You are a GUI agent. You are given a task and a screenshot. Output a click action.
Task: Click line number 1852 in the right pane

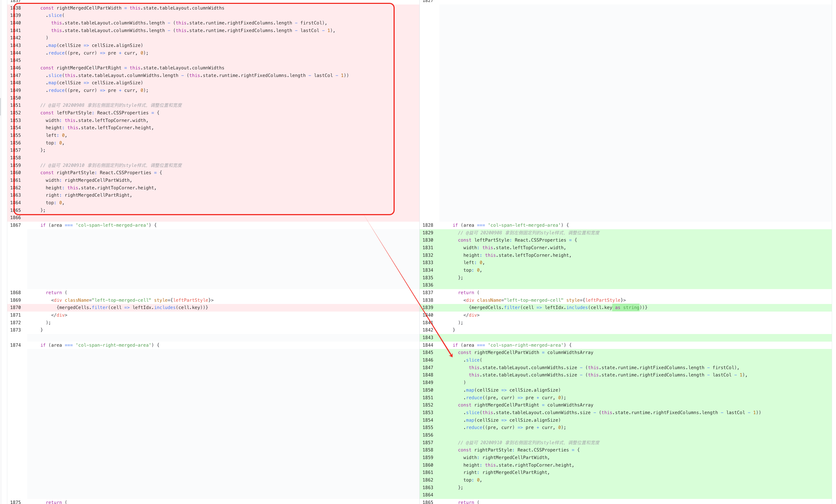pos(428,405)
